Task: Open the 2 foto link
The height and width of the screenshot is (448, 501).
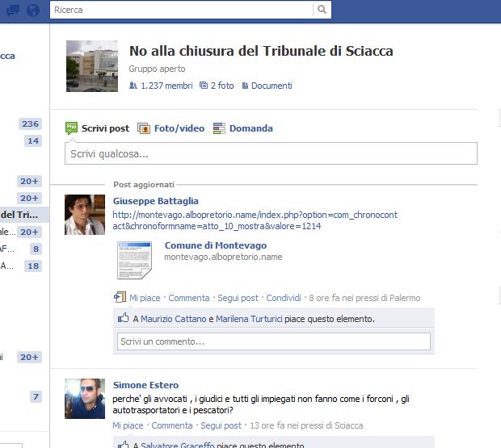Action: pos(222,86)
